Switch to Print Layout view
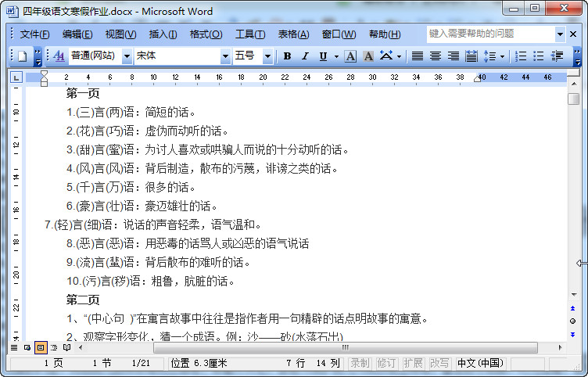Screen dimensions: 588x377 [x=41, y=348]
